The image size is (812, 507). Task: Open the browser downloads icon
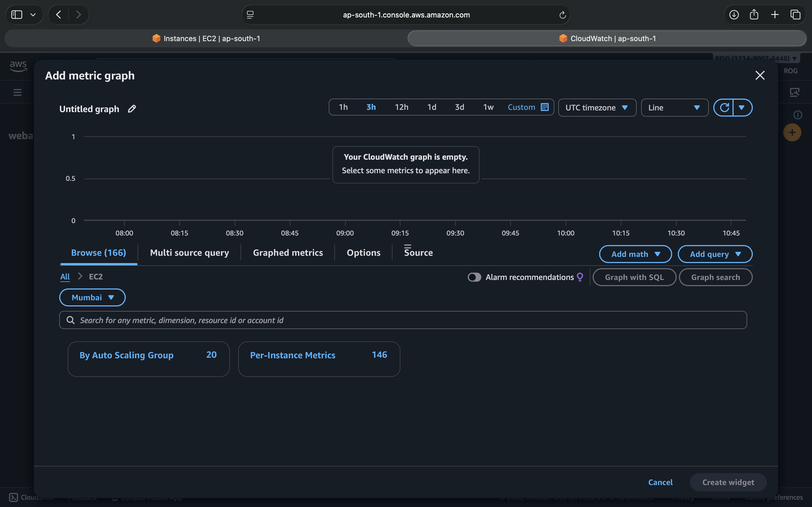tap(734, 15)
